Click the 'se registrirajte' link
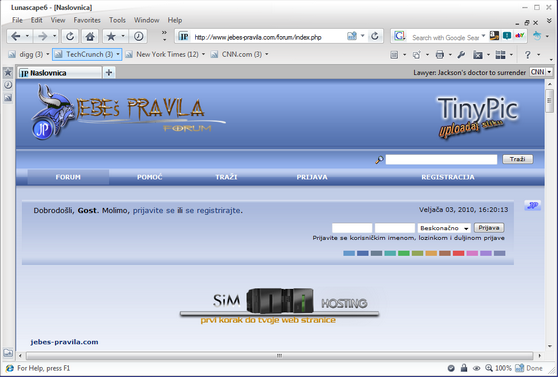Viewport: 558px width, 377px height. [x=213, y=211]
